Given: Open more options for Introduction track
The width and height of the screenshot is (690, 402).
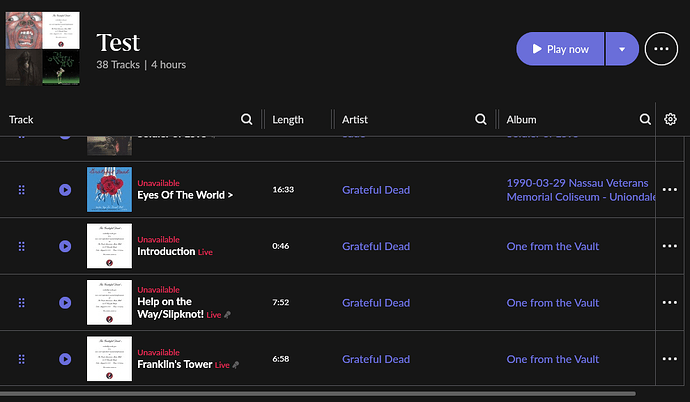Looking at the screenshot, I should pos(670,246).
